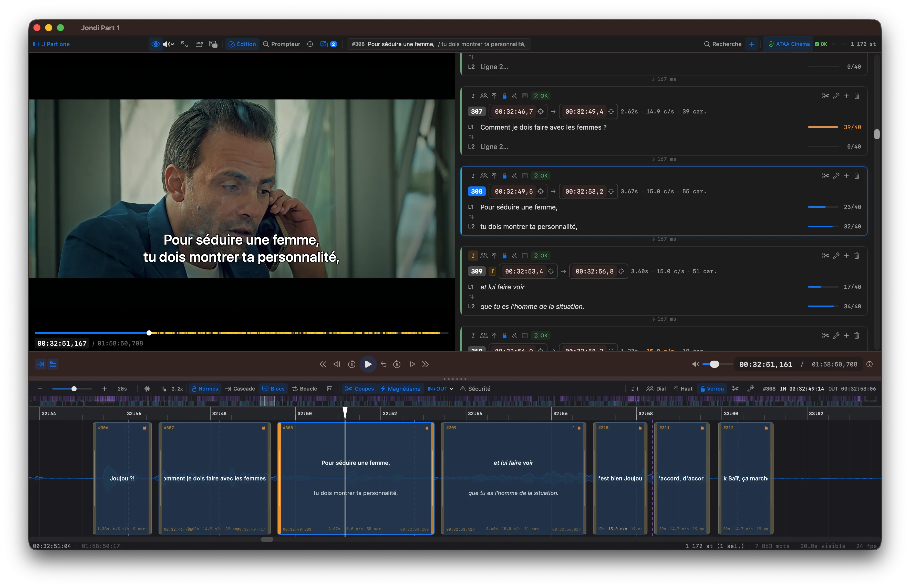This screenshot has height=588, width=910.
Task: Open snapshots camera icon with badge 2
Action: [328, 44]
